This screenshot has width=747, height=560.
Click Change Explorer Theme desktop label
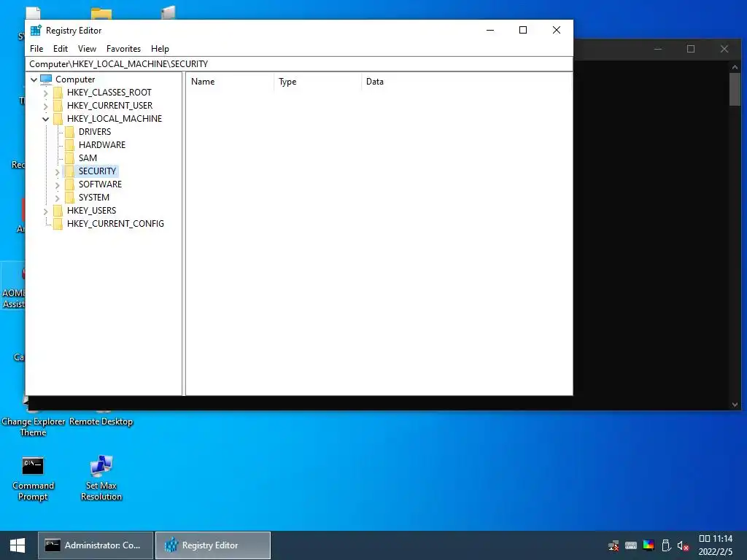(34, 427)
